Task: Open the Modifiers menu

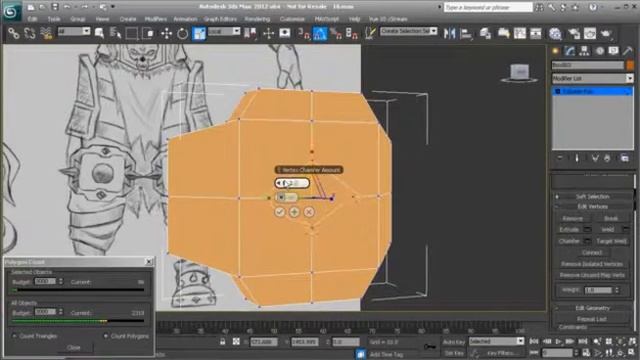Action: (156, 19)
